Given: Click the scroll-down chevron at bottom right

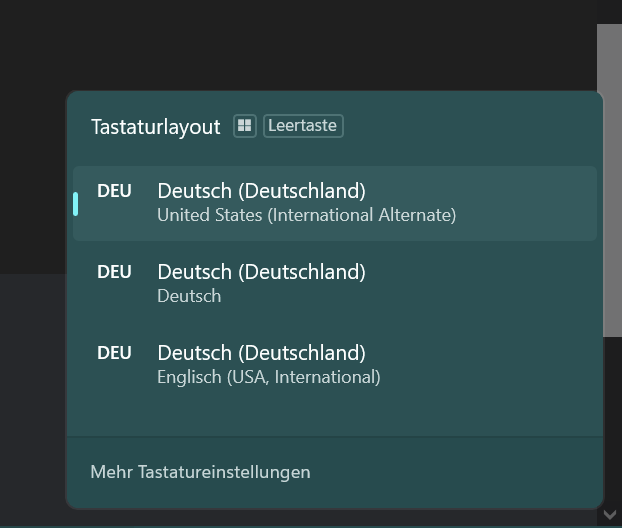Looking at the screenshot, I should click(610, 515).
